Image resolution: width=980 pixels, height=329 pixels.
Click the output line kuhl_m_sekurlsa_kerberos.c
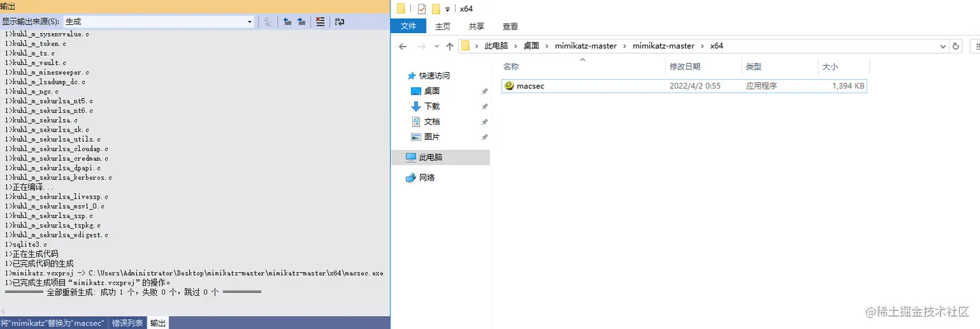[58, 177]
